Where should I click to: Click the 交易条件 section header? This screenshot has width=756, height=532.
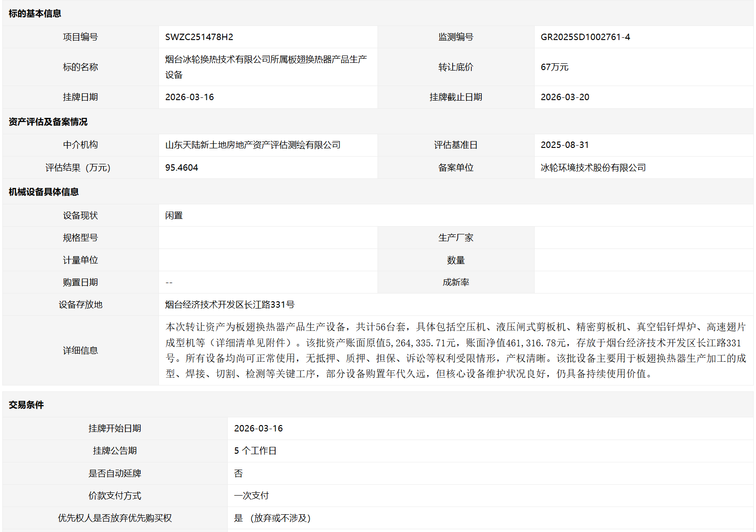(x=26, y=405)
